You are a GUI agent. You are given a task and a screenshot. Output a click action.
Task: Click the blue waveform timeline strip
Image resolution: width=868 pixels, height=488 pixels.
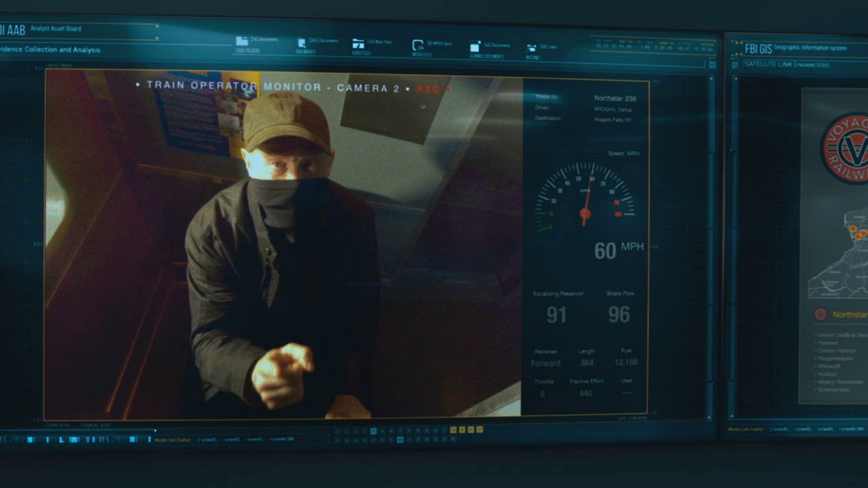75,439
